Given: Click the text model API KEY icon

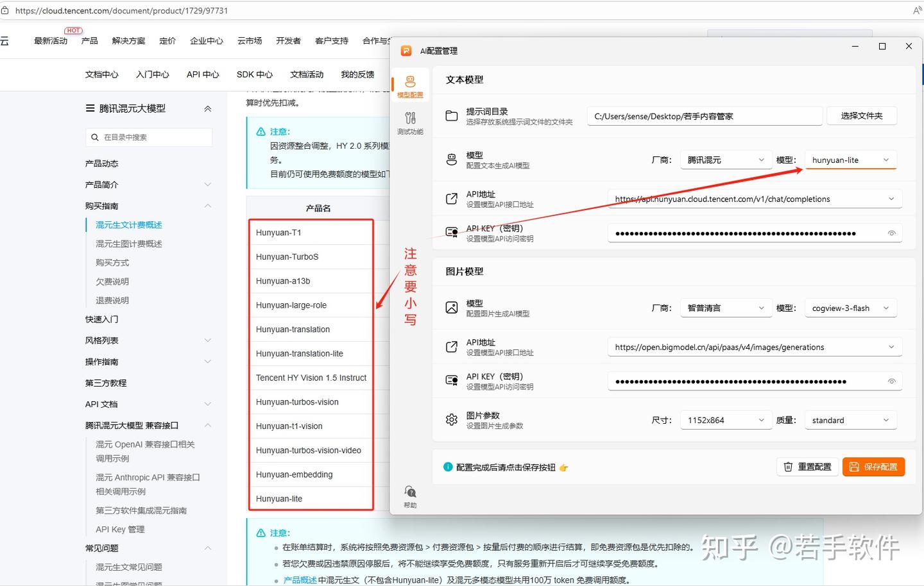Looking at the screenshot, I should click(x=452, y=233).
